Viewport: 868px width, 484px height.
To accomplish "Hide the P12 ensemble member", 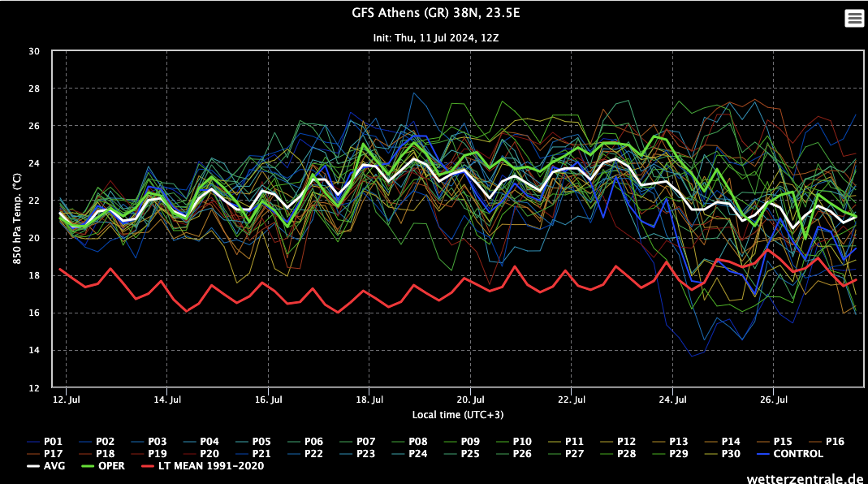I will (618, 441).
